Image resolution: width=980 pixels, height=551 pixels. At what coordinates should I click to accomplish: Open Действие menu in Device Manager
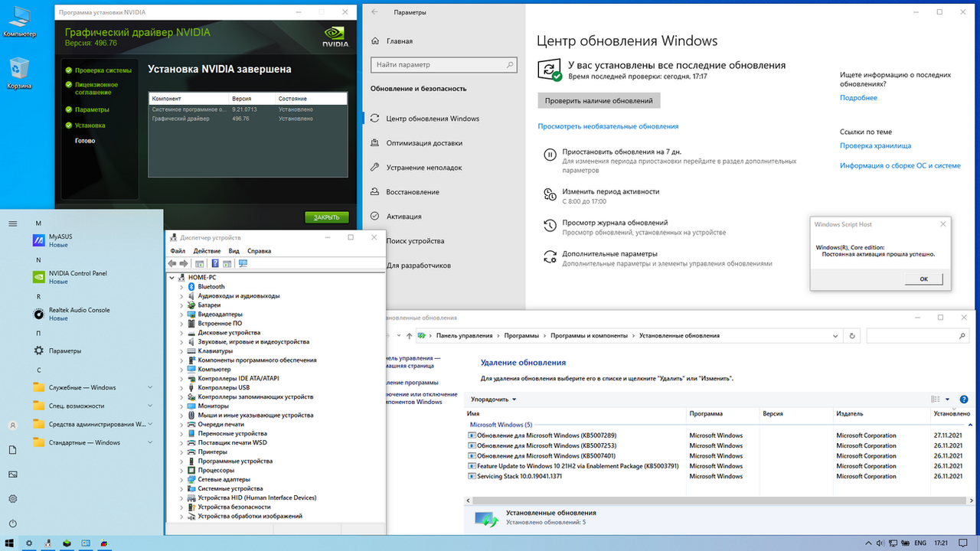[207, 251]
